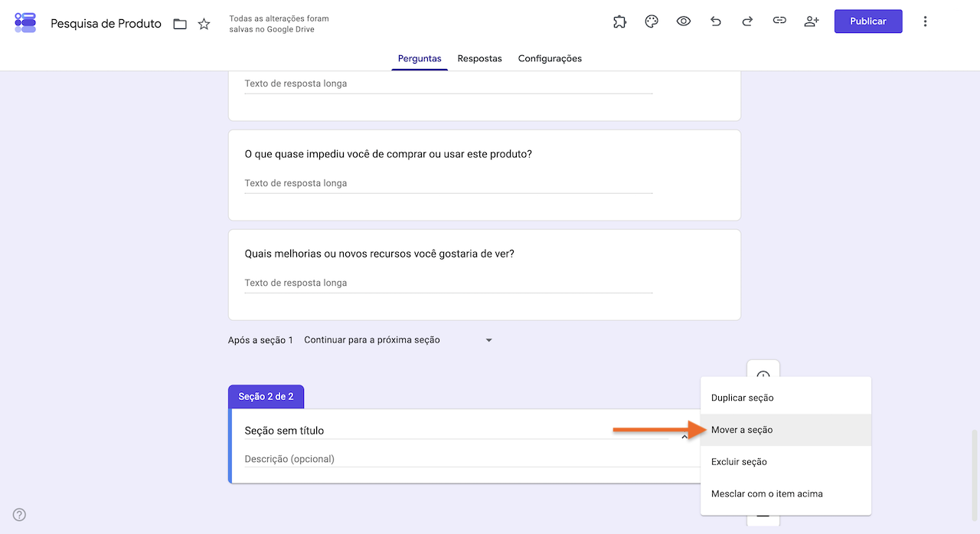Viewport: 980px width, 534px height.
Task: Click the page vertical scrollbar
Action: (x=975, y=476)
